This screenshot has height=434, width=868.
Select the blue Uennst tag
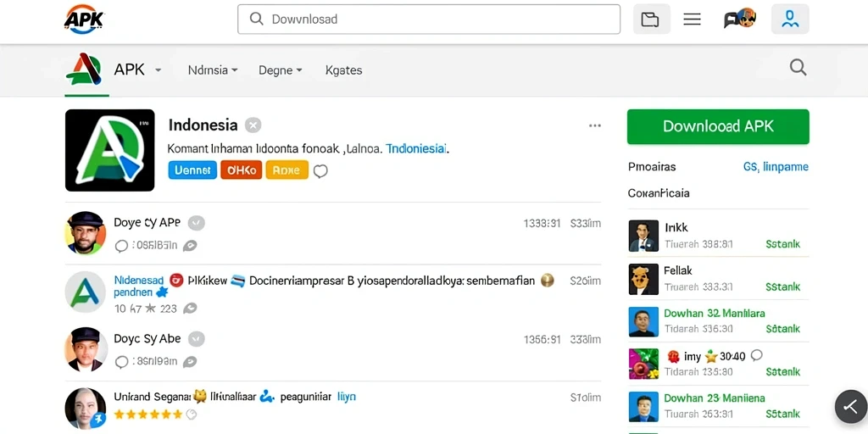coord(192,170)
